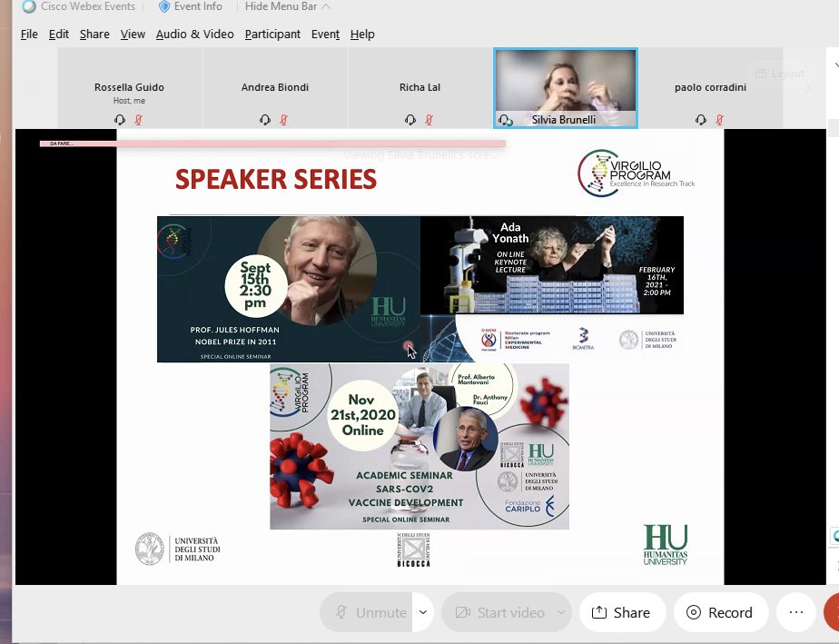
Task: Click Richa Lal's headset icon
Action: [410, 120]
